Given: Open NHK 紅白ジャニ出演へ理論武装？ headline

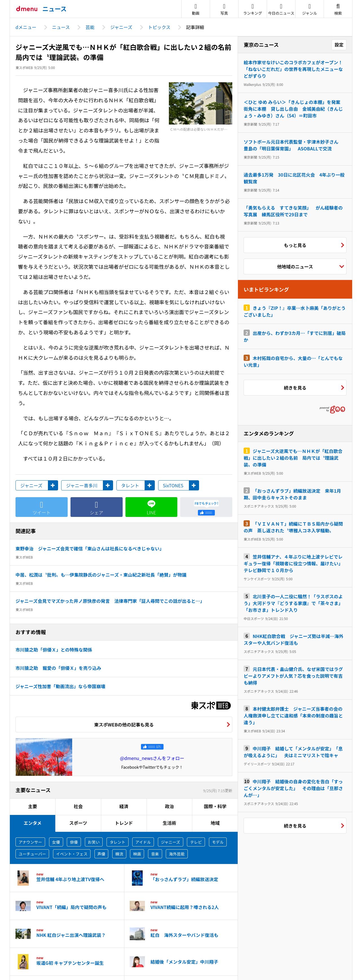Looking at the screenshot, I should pos(71,935).
